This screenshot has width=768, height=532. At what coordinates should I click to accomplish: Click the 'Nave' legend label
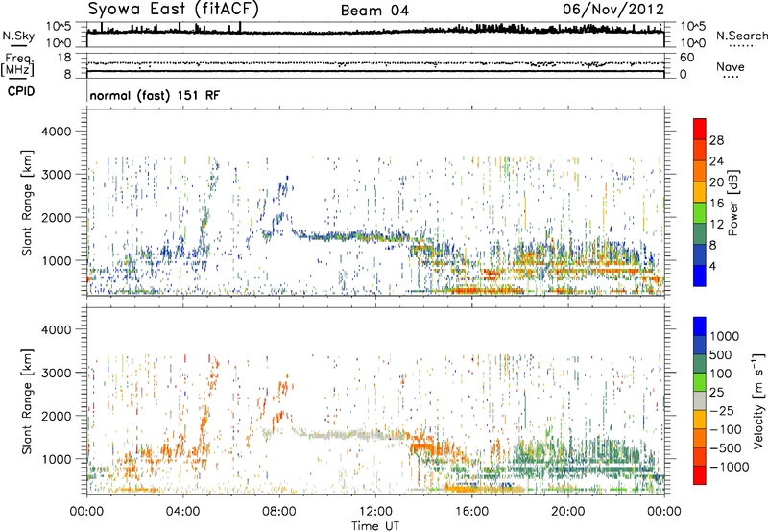[731, 66]
